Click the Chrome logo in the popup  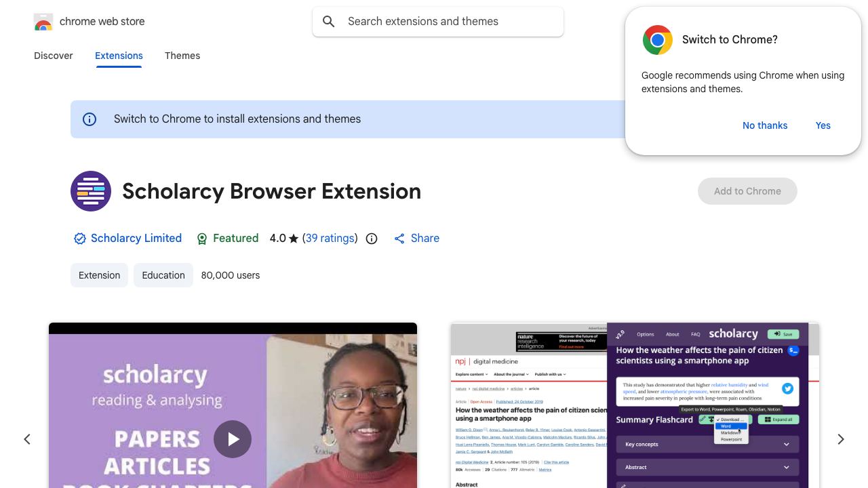click(658, 40)
